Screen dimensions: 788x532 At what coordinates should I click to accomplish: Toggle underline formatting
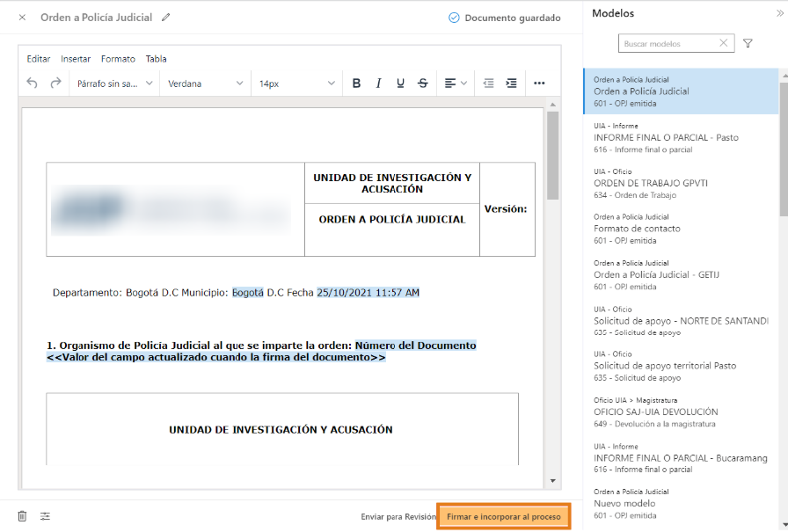400,84
